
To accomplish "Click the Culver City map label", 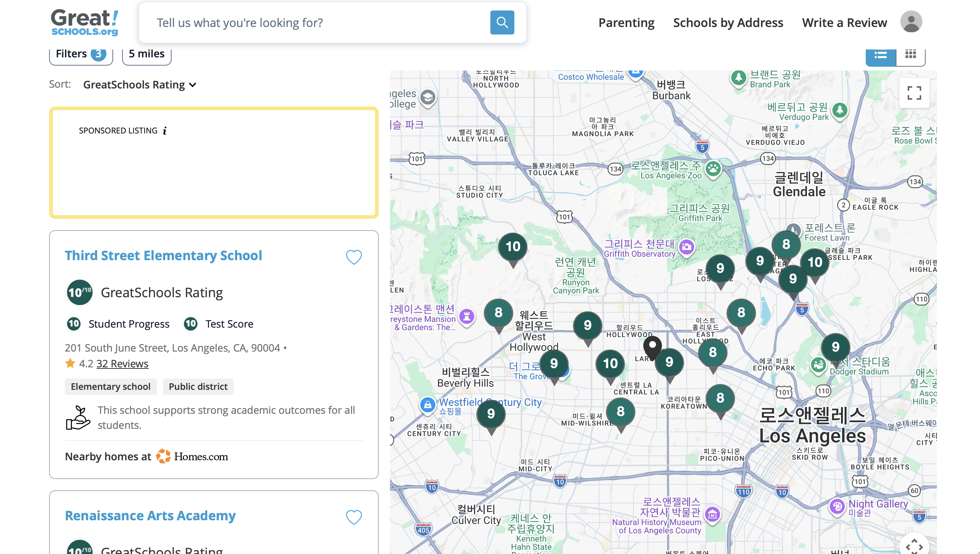I will coord(476,515).
